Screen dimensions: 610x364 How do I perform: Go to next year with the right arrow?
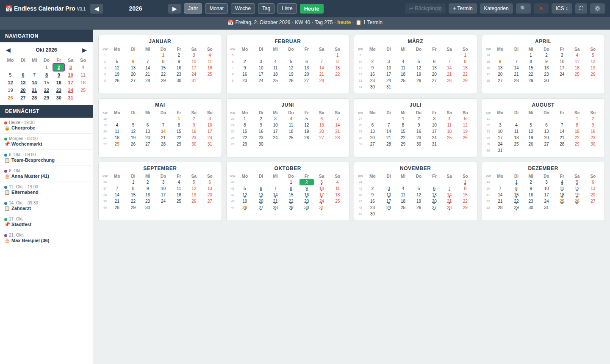coord(175,8)
